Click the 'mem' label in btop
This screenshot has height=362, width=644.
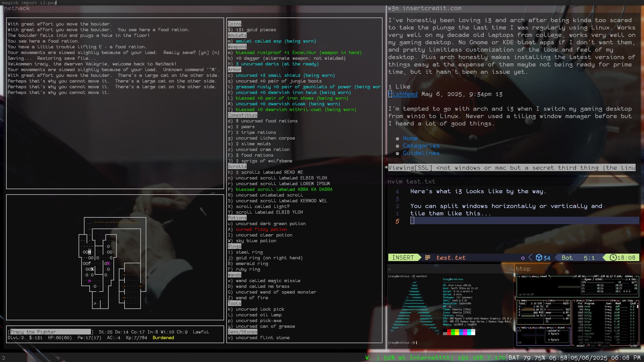pos(524,301)
